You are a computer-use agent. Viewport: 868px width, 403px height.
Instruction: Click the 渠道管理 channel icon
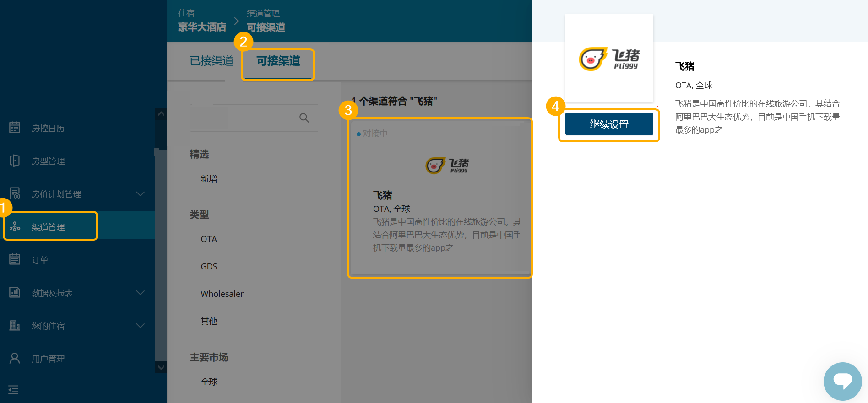pyautogui.click(x=15, y=226)
